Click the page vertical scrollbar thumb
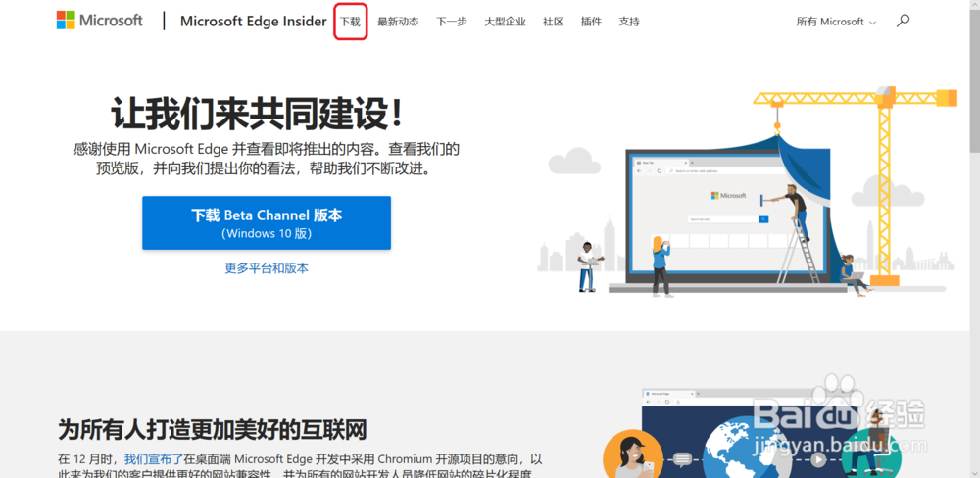 click(x=974, y=81)
